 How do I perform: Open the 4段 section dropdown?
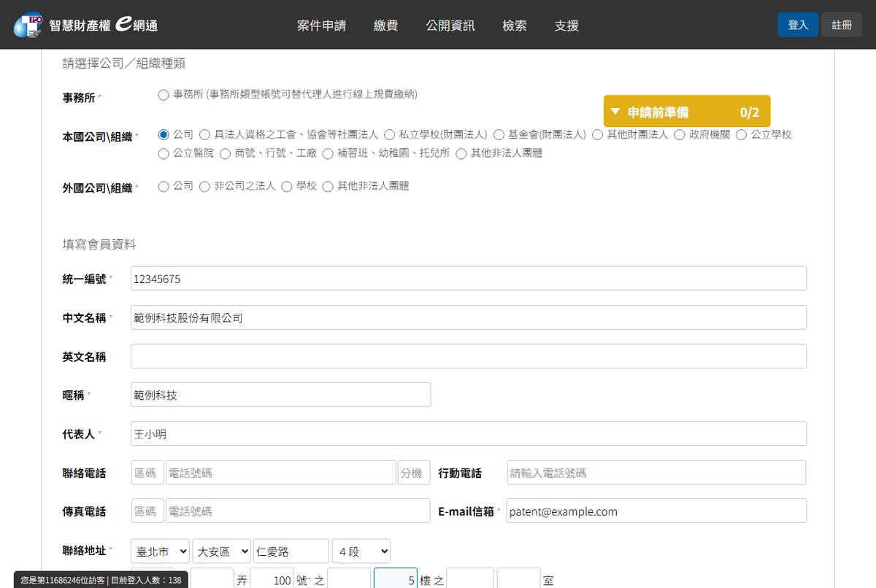pos(361,552)
